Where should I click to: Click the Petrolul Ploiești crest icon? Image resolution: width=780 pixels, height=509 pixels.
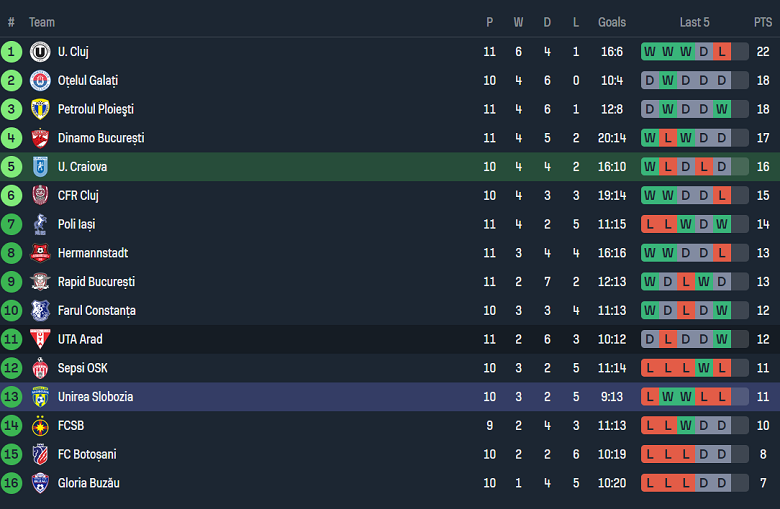pyautogui.click(x=40, y=109)
